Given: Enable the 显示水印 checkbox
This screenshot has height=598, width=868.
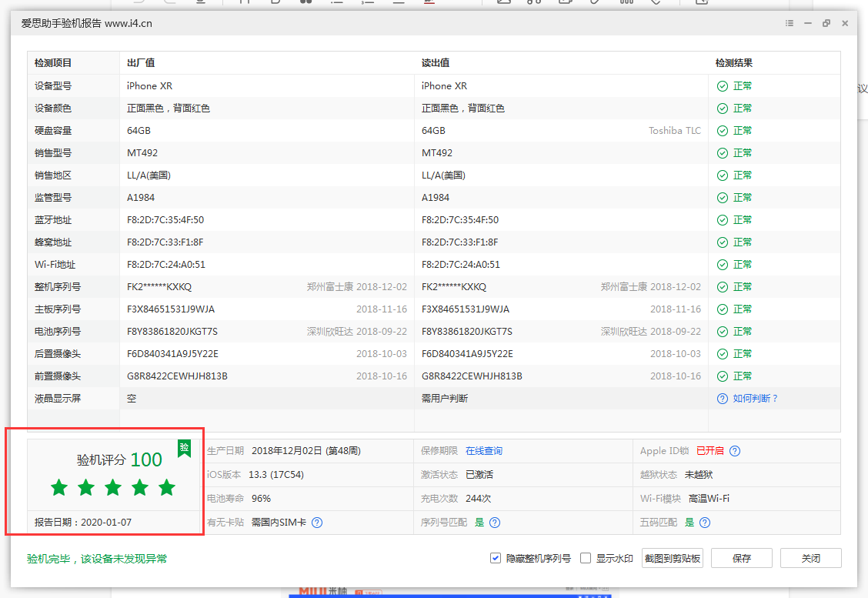Looking at the screenshot, I should click(585, 558).
